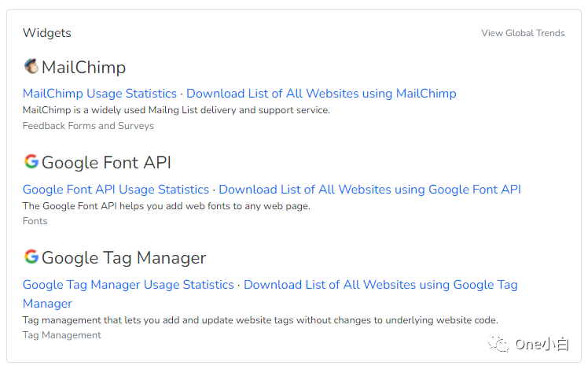This screenshot has width=588, height=369.
Task: Open Feedback Forms and Surveys category
Action: 88,126
